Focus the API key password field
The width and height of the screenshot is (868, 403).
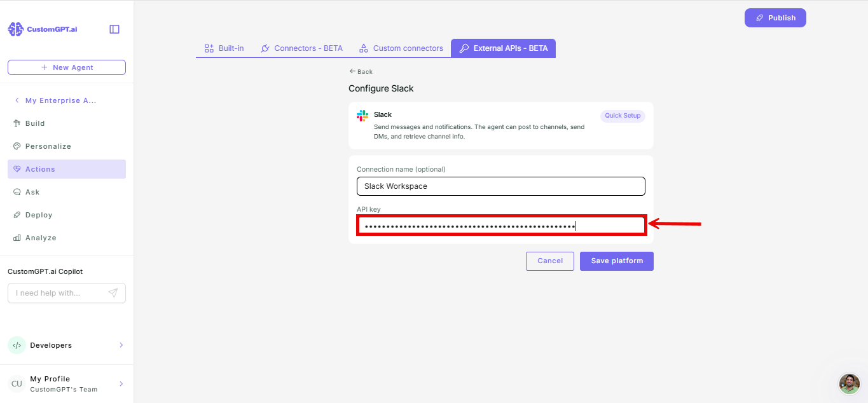501,226
